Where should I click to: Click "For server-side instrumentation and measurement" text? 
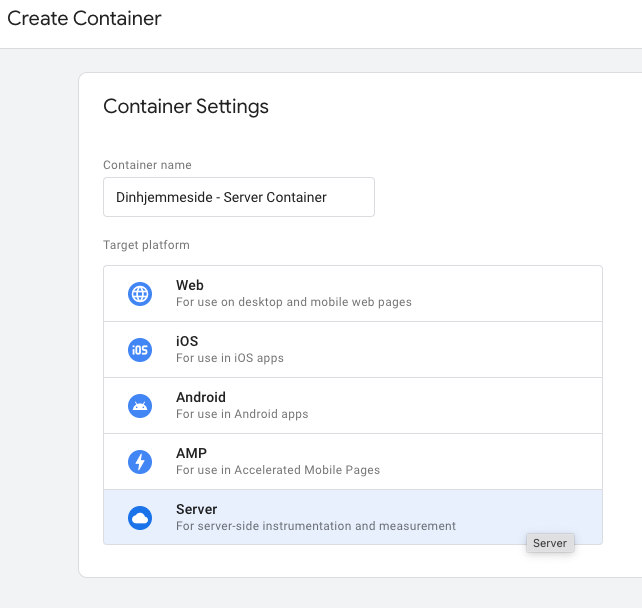(x=316, y=526)
